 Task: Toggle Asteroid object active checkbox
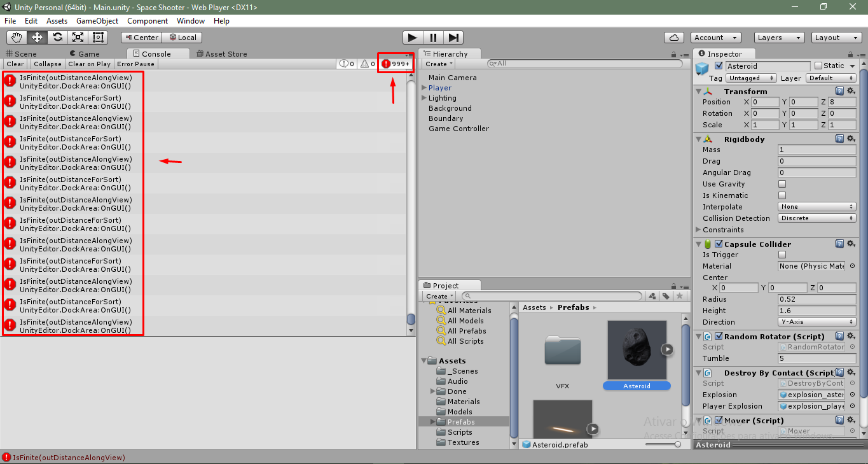click(719, 66)
